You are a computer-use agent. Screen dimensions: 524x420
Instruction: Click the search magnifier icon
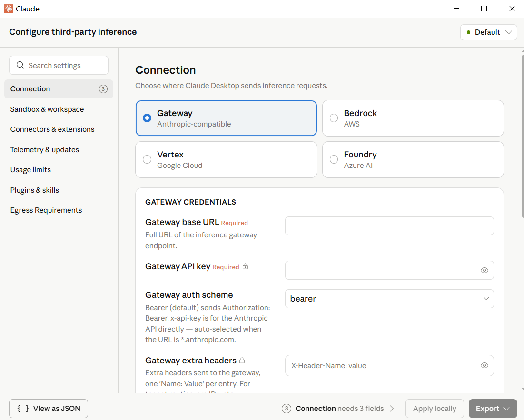coord(20,65)
